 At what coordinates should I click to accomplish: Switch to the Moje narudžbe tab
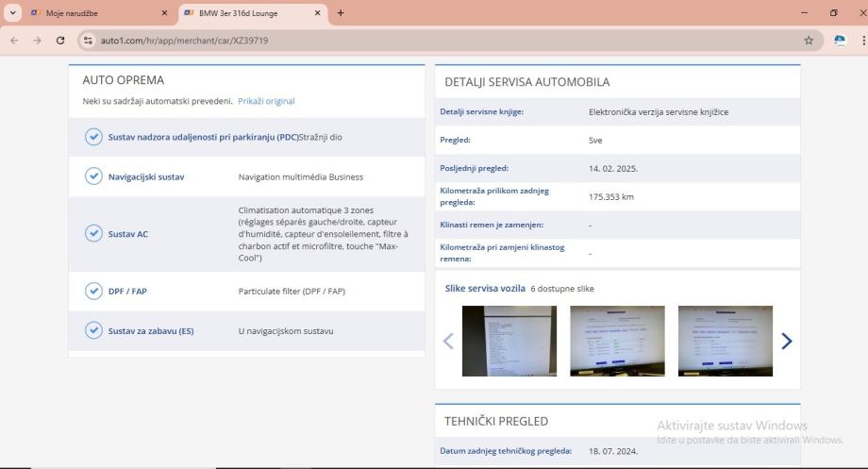click(x=100, y=12)
